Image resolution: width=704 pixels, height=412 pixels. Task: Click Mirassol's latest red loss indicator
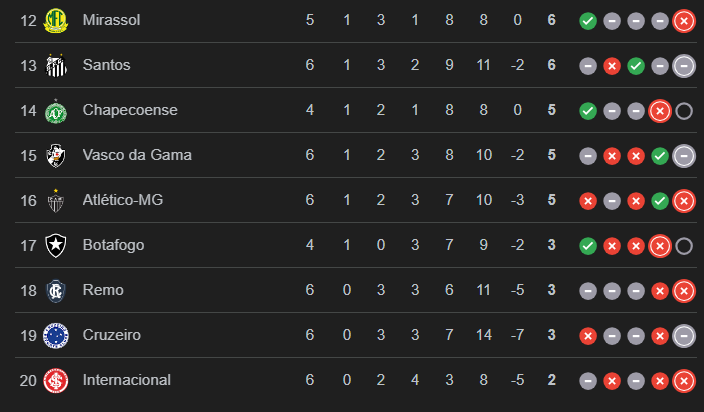684,20
